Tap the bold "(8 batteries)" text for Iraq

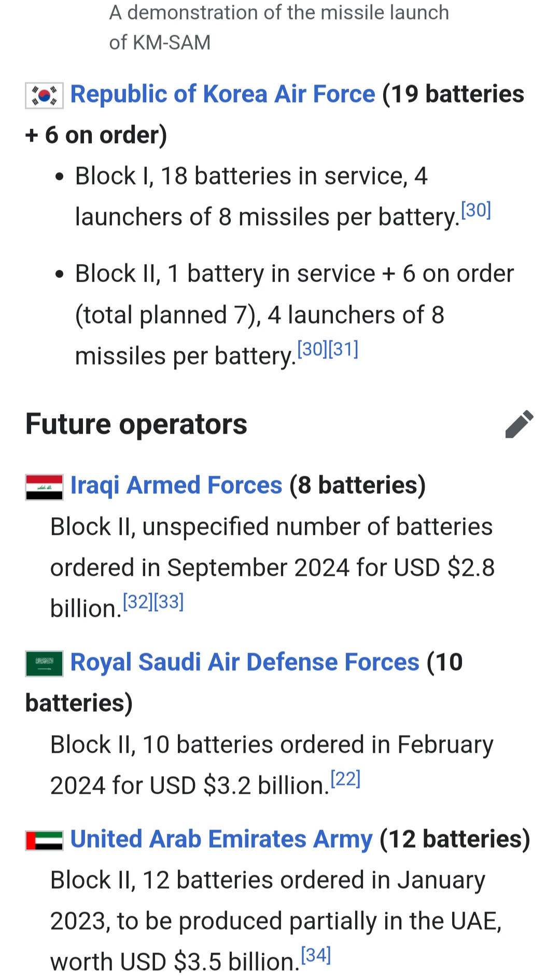357,486
